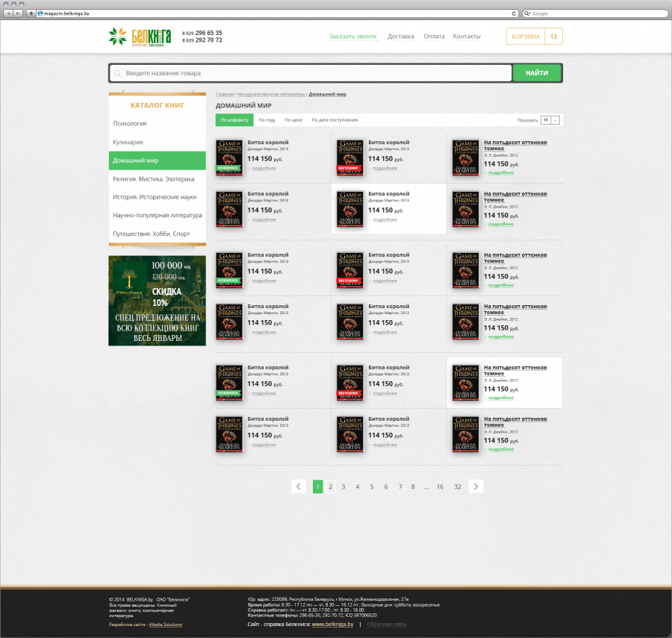The height and width of the screenshot is (638, 672).
Task: Click the 'Заказать звонок' link
Action: (x=352, y=37)
